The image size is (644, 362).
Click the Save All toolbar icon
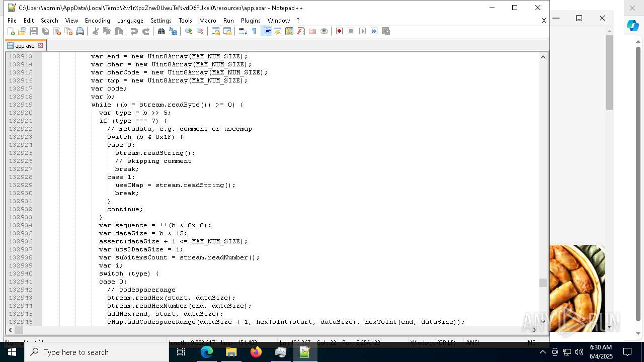coord(45,31)
